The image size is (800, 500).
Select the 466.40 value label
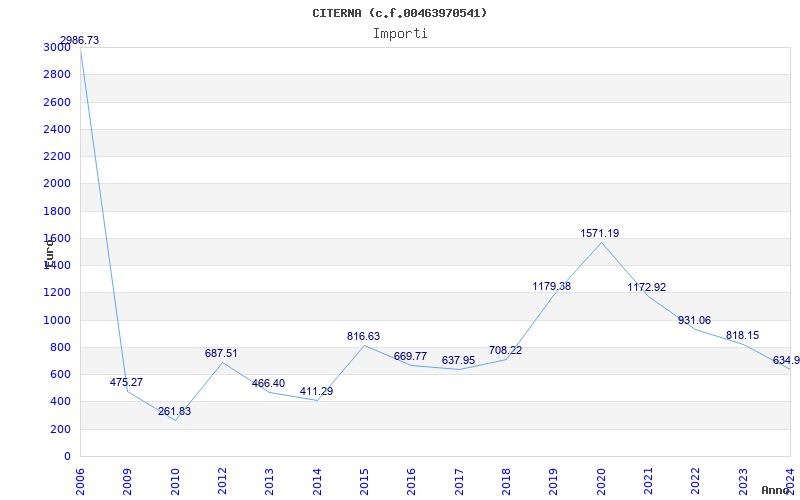click(x=268, y=383)
